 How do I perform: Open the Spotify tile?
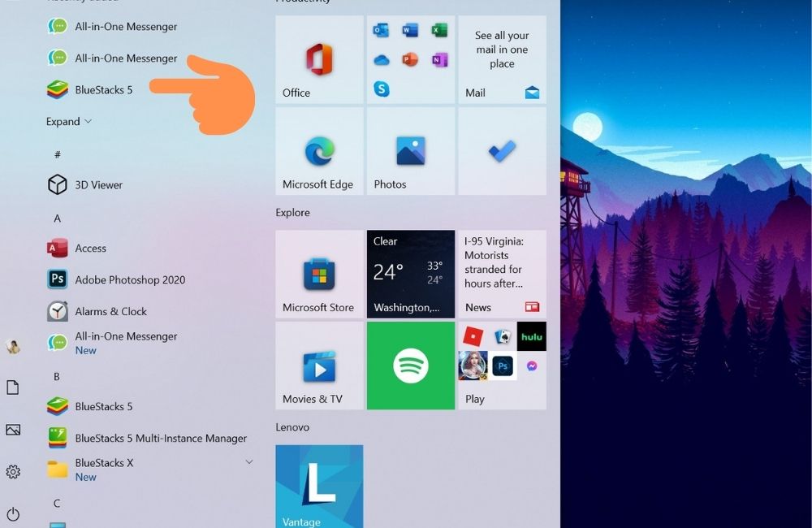tap(411, 366)
